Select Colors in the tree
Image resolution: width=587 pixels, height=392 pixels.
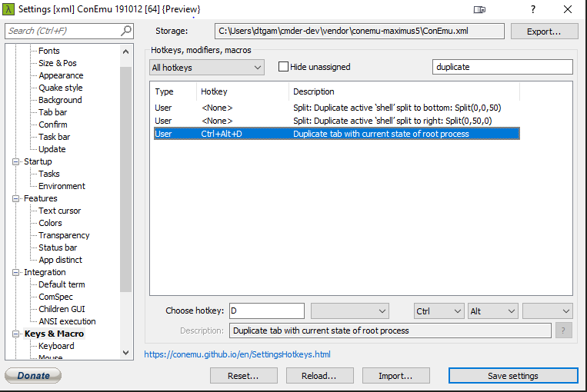coord(50,224)
